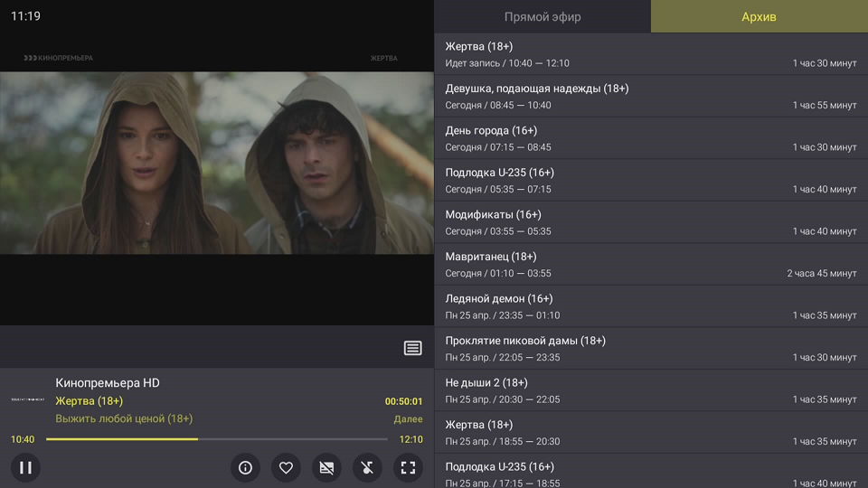
Task: Open День города (16+) archive entry
Action: [x=650, y=138]
